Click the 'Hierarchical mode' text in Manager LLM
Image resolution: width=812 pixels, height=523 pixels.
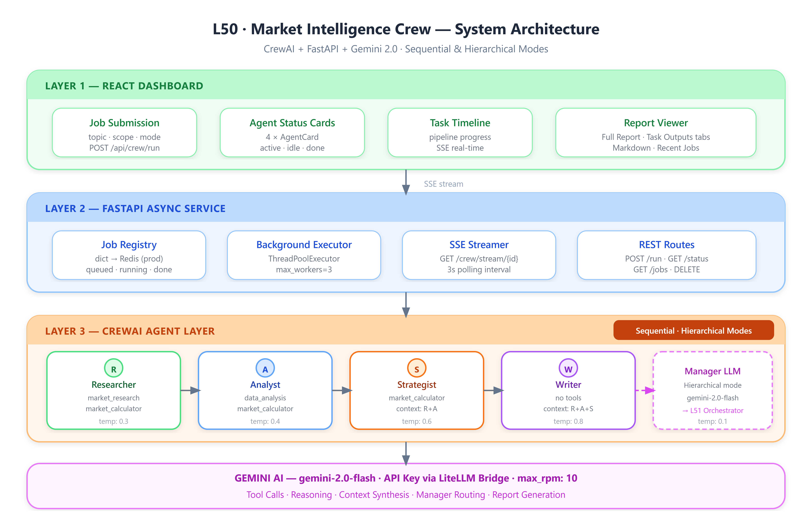[712, 385]
